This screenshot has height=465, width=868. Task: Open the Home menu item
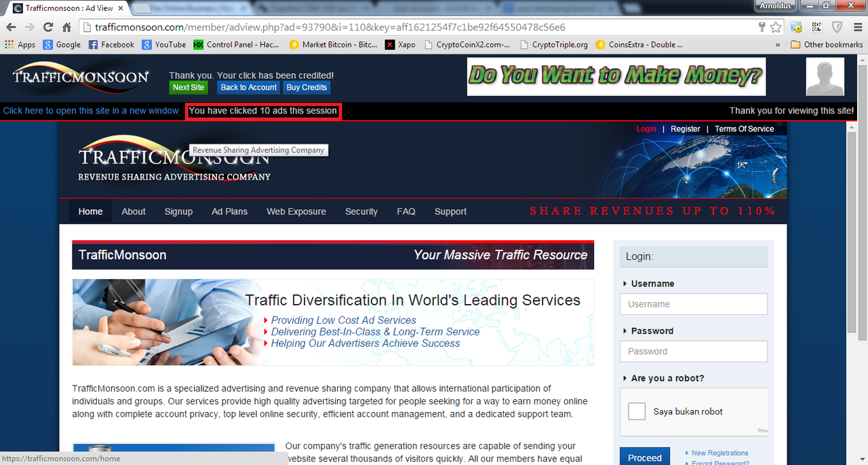(x=91, y=212)
